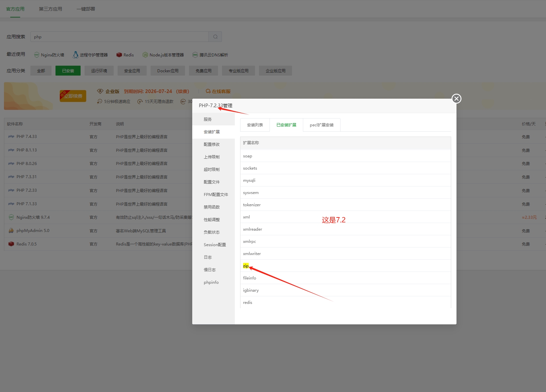
Task: Switch to the 安装列表 tab
Action: coord(255,125)
